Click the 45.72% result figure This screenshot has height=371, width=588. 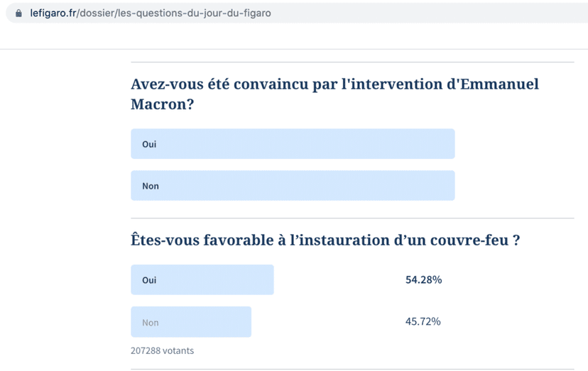pyautogui.click(x=423, y=321)
